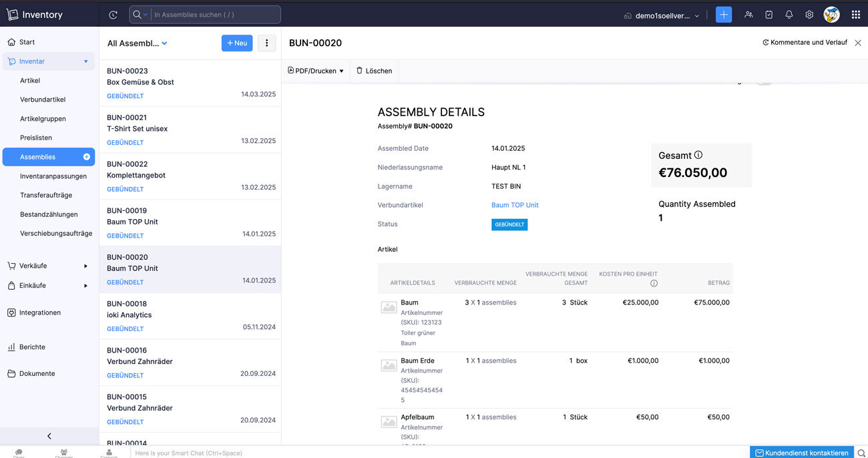Collapse the left sidebar arrow
868x458 pixels.
click(49, 436)
